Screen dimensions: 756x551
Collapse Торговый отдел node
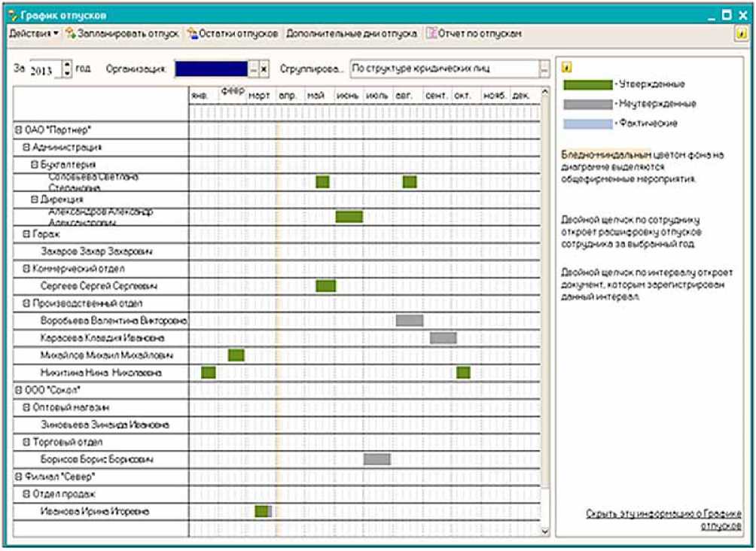(x=26, y=442)
